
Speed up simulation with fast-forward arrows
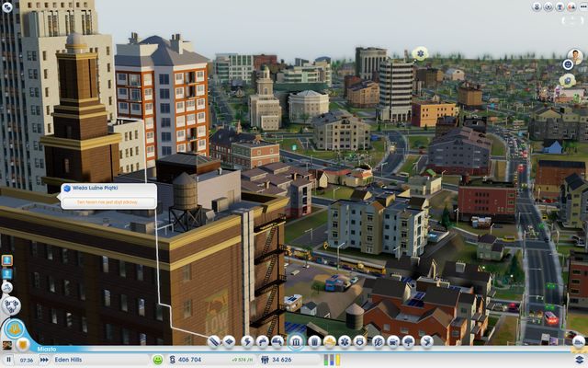(x=44, y=360)
